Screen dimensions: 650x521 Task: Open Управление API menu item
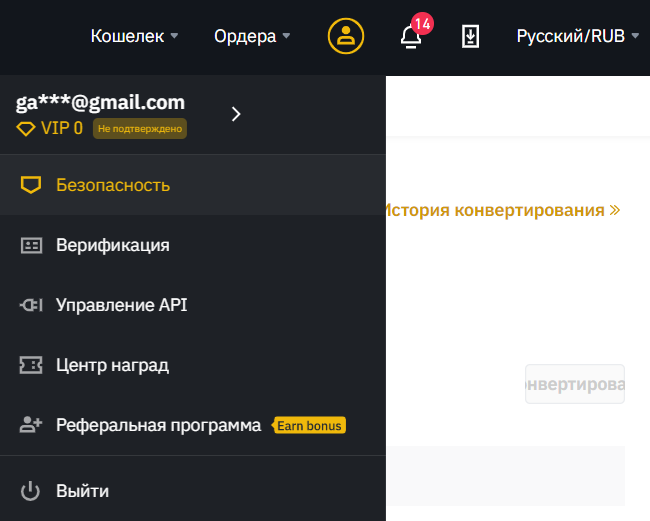[x=193, y=305]
